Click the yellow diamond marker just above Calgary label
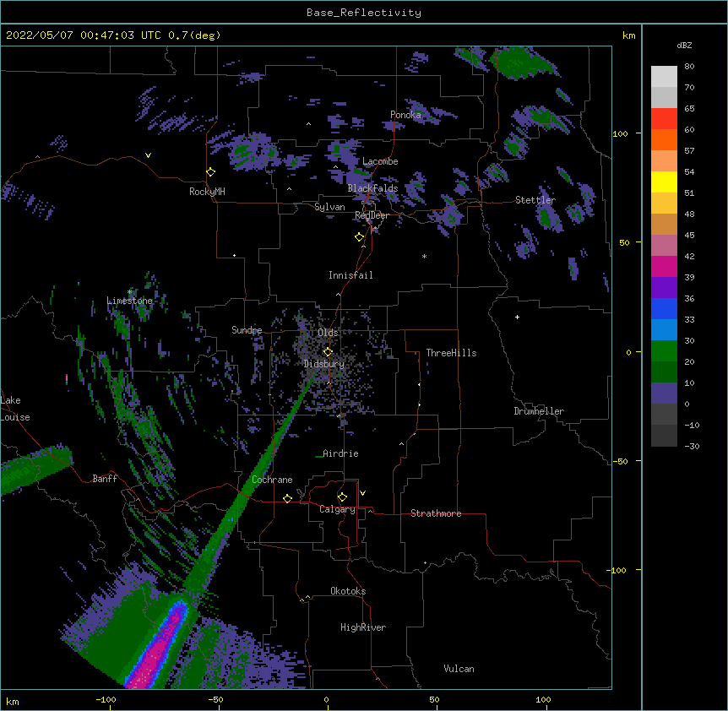The width and height of the screenshot is (728, 711). [x=342, y=497]
